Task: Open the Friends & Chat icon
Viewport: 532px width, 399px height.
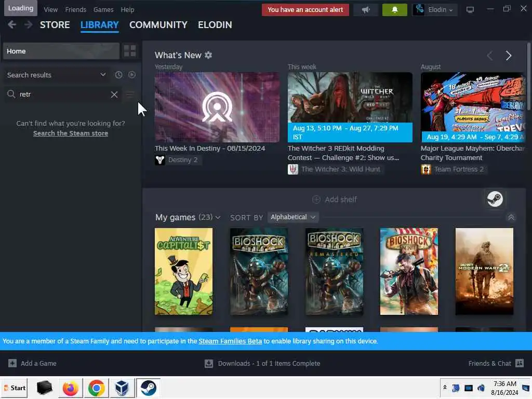Action: click(520, 363)
